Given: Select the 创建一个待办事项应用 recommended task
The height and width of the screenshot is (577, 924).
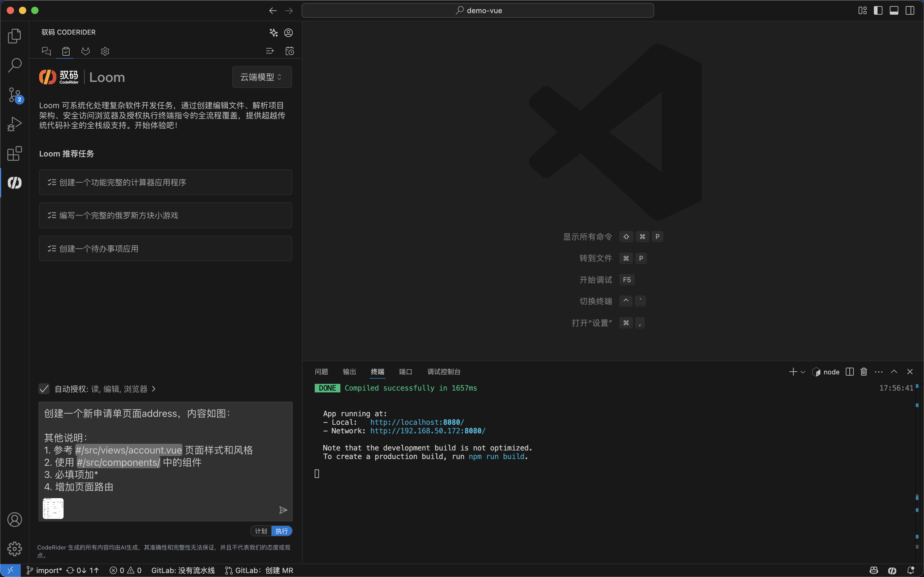Looking at the screenshot, I should (x=165, y=249).
